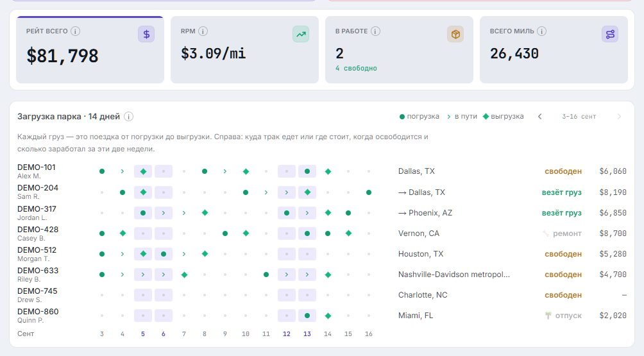Click the DEMO-317 in-transit arrow on Sept 6
Screen dimensions: 644x356
(x=164, y=213)
